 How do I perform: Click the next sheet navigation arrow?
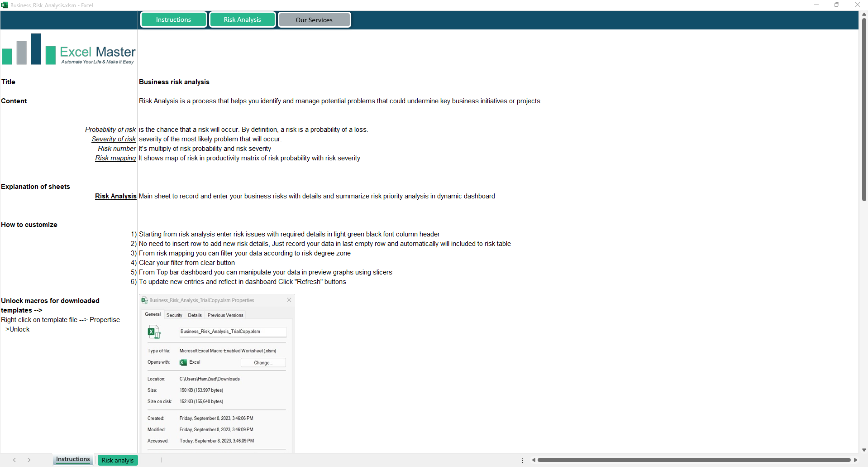pos(29,460)
